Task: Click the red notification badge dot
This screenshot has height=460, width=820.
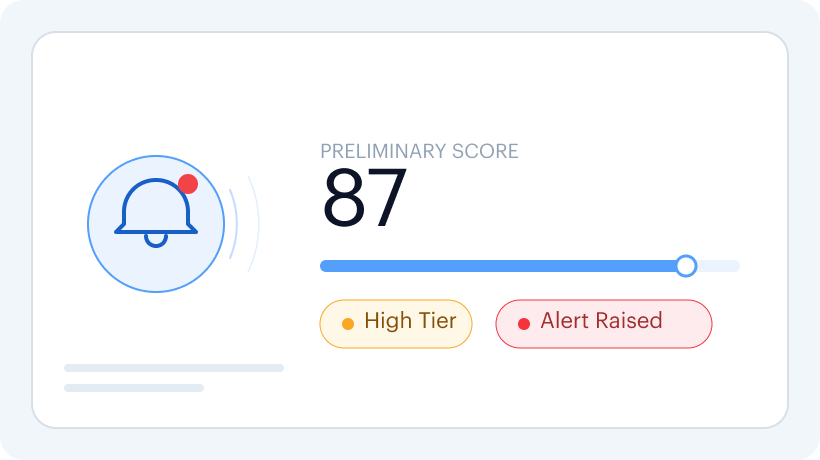Action: tap(188, 184)
